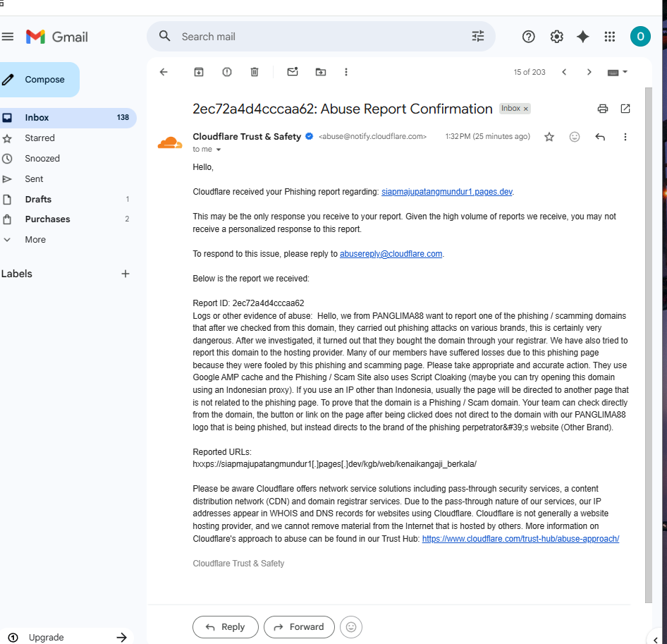
Task: Open the Gemini sparkle icon
Action: point(583,37)
